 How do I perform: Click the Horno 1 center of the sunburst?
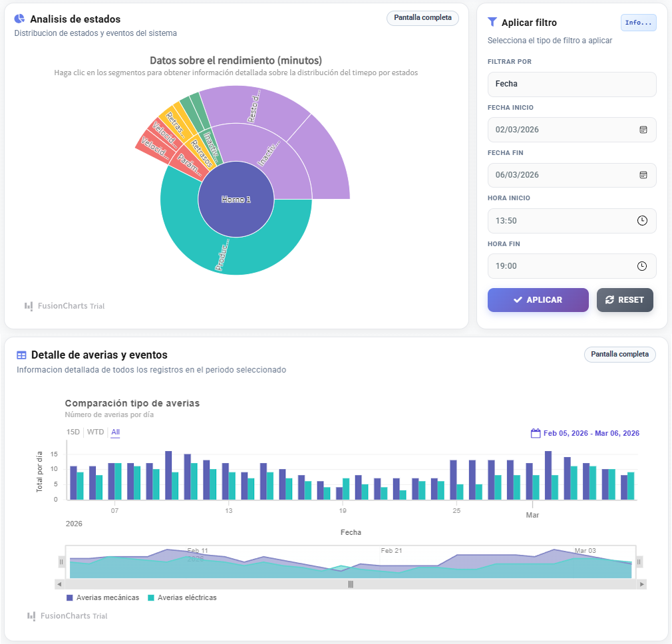(236, 199)
